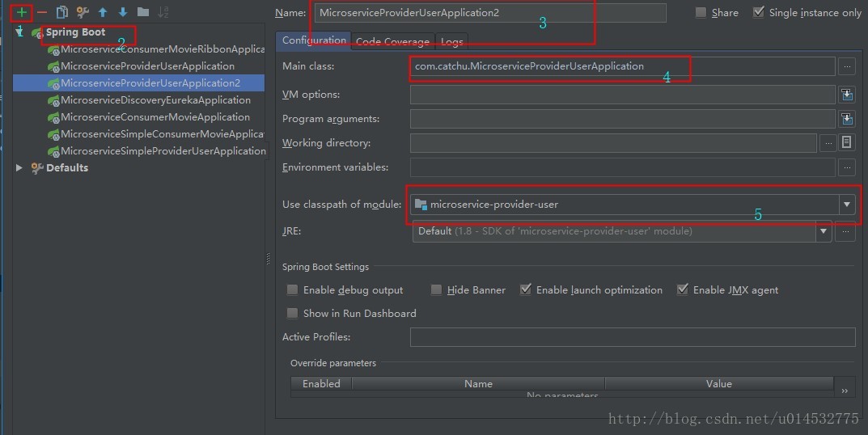868x435 pixels.
Task: Insert macro icon for Working directory
Action: (846, 142)
